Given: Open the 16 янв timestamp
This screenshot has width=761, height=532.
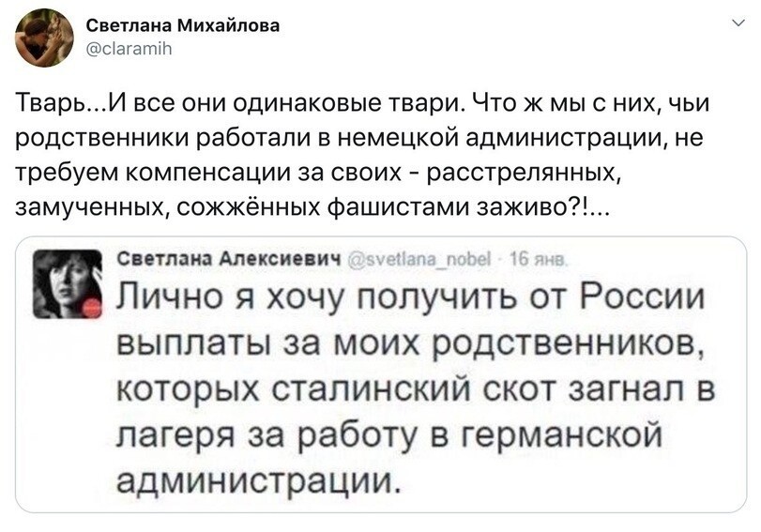Looking at the screenshot, I should [x=538, y=260].
